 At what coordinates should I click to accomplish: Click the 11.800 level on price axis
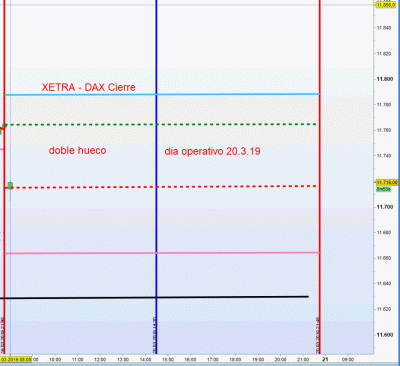[x=385, y=79]
